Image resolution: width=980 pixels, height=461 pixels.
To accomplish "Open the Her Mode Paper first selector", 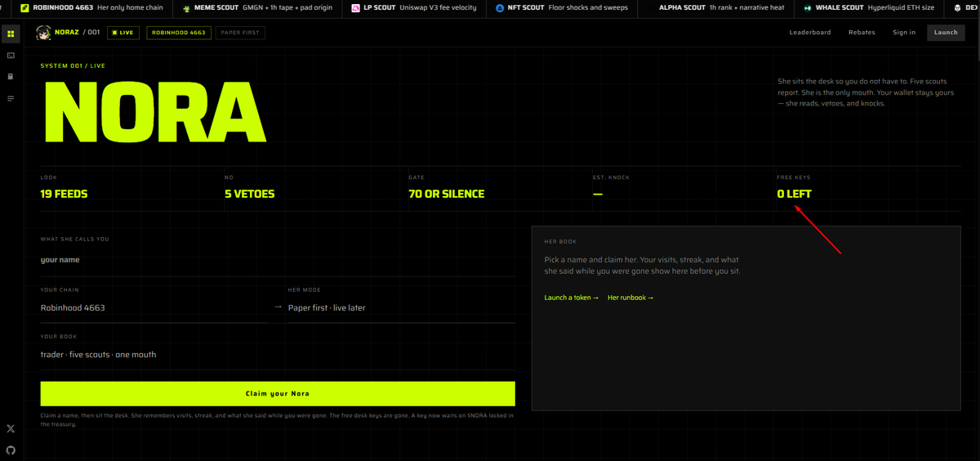I will (x=402, y=307).
